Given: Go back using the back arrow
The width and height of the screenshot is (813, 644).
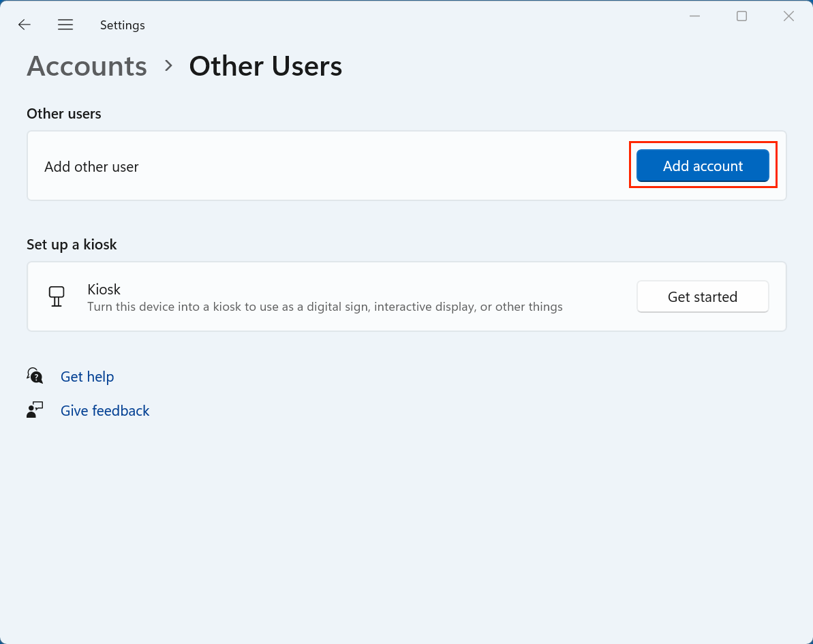Looking at the screenshot, I should point(25,25).
